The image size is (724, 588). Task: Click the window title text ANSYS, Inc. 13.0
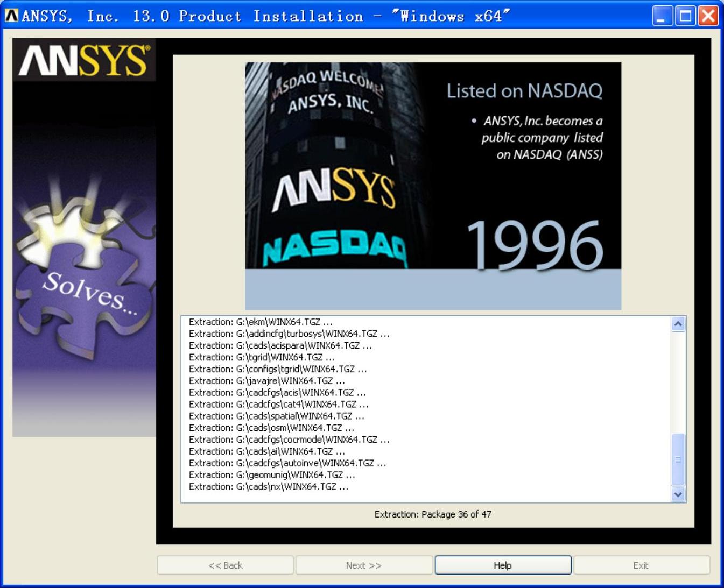pos(95,16)
